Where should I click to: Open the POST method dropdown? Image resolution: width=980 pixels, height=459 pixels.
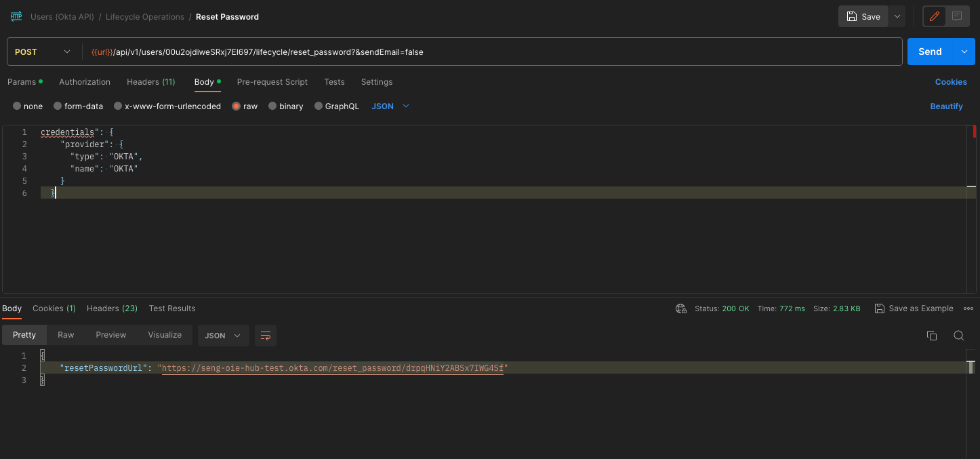click(43, 51)
